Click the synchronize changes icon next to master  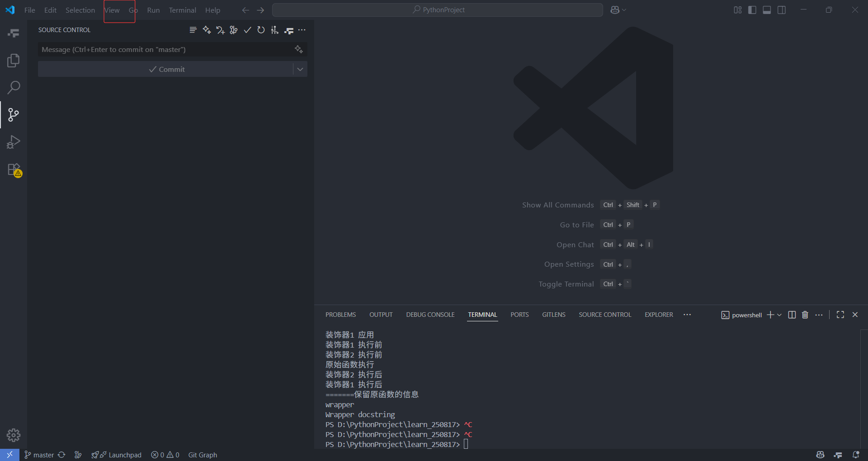click(62, 455)
